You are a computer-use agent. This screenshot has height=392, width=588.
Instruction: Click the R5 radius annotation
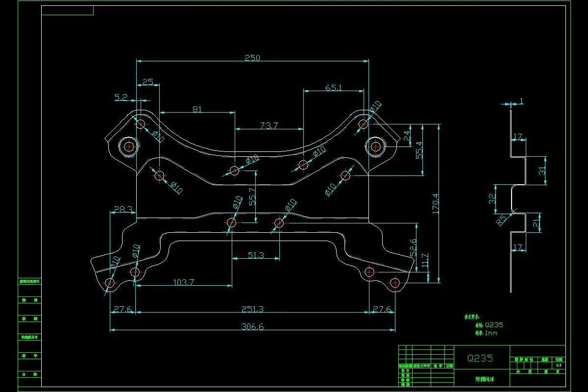point(502,220)
